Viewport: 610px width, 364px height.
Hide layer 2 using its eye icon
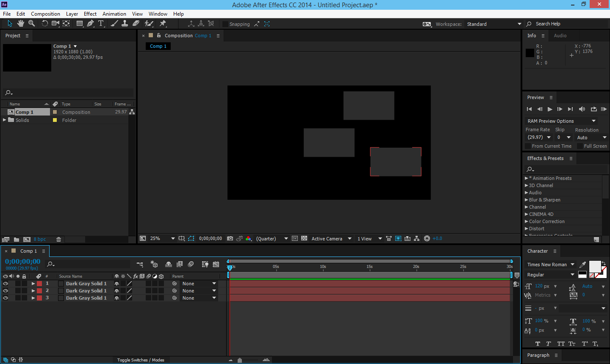point(6,291)
